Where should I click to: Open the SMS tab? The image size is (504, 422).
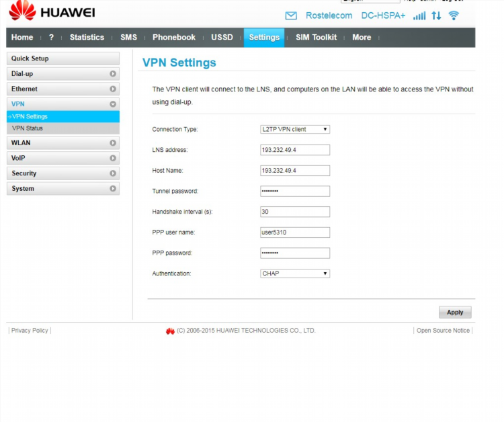tap(128, 37)
